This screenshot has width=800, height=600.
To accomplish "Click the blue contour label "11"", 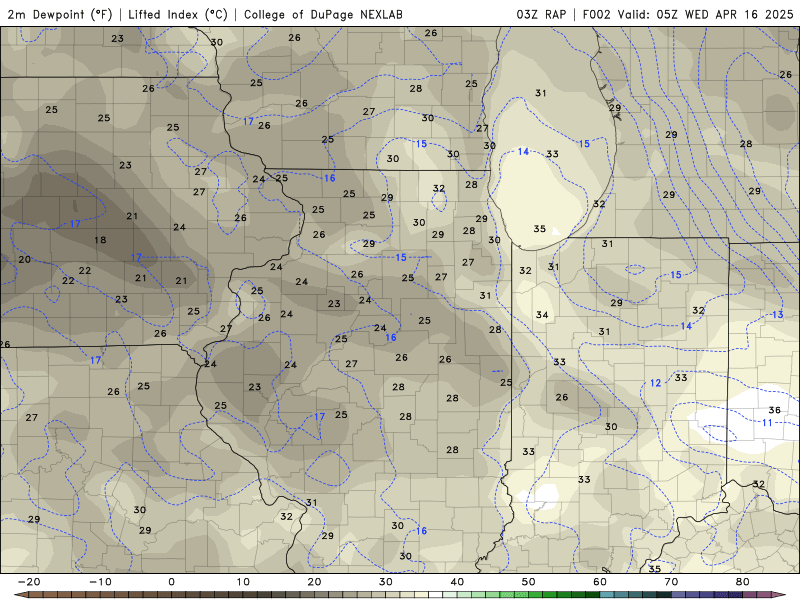I will 767,422.
